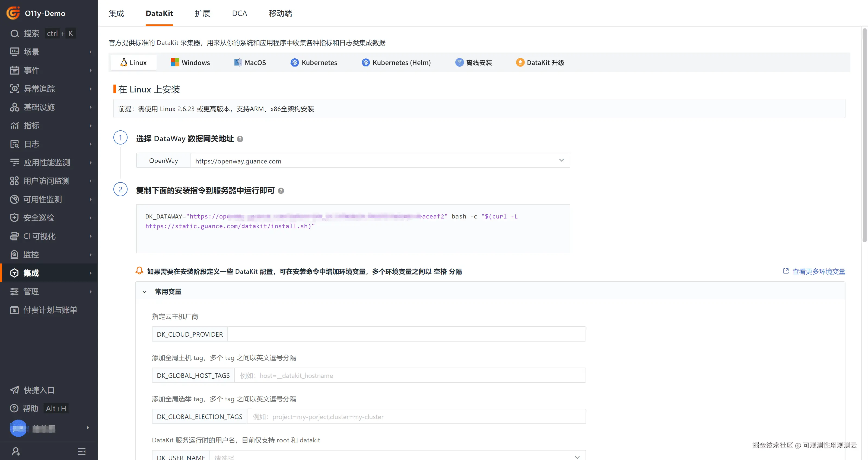This screenshot has width=868, height=460.
Task: Open the search magnifier icon
Action: tap(14, 34)
